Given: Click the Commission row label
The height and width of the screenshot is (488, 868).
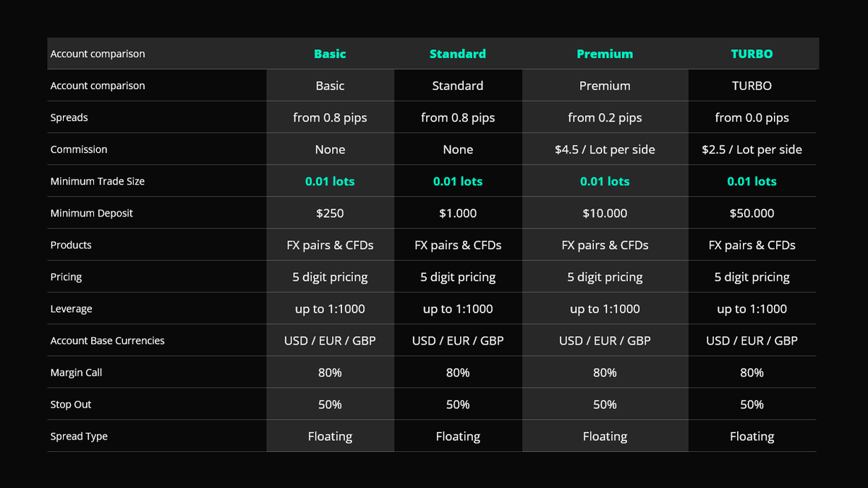Looking at the screenshot, I should pos(79,149).
